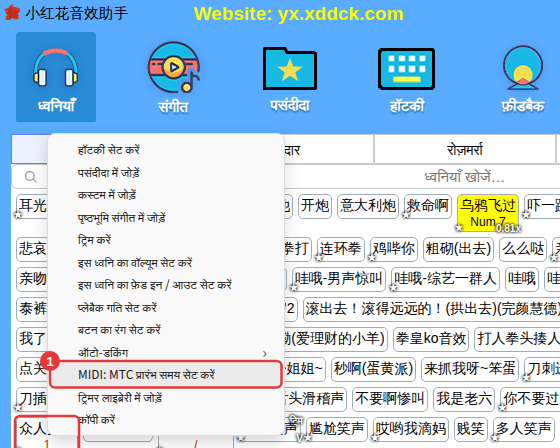Play the 你不要过 sound button

coord(530,399)
